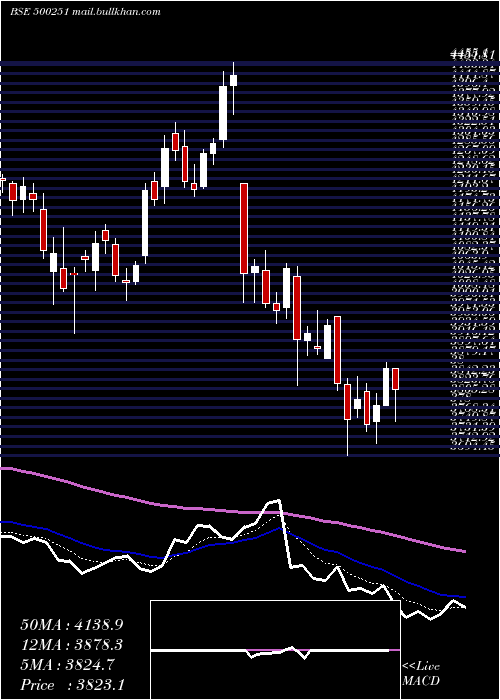Click the last red candlestick on the right
This screenshot has height=700, width=500.
coord(396,379)
